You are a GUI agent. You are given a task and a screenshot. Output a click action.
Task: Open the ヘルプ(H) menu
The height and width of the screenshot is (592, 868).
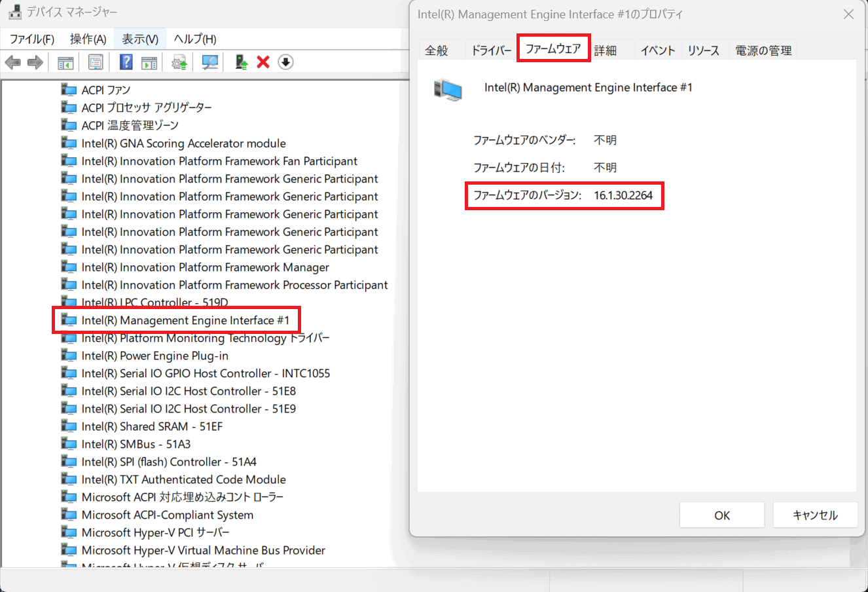(x=195, y=39)
